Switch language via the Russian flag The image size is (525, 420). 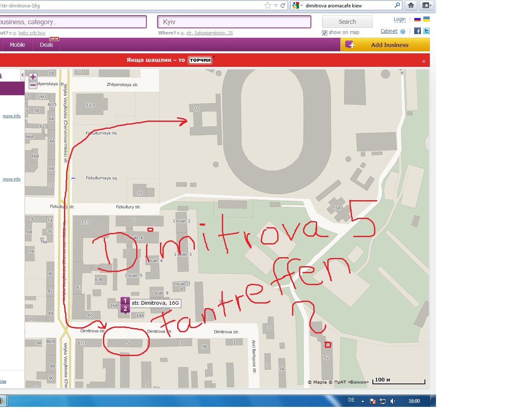(417, 19)
